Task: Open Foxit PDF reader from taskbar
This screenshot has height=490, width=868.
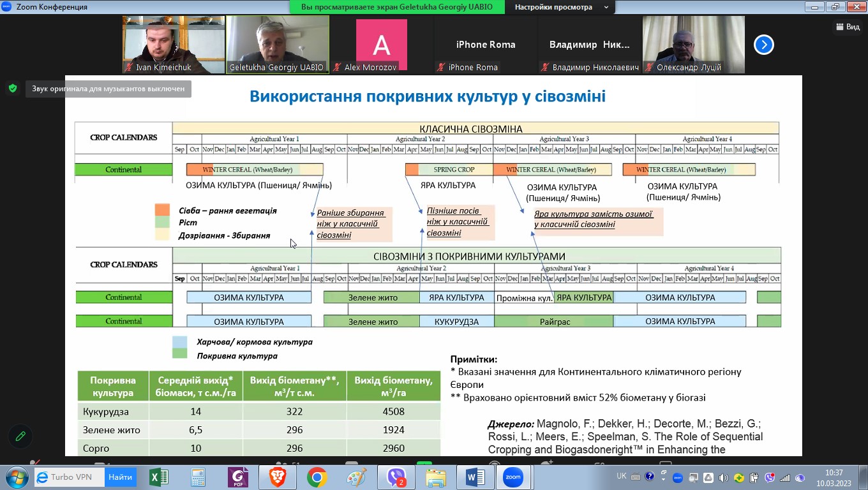Action: click(x=238, y=477)
